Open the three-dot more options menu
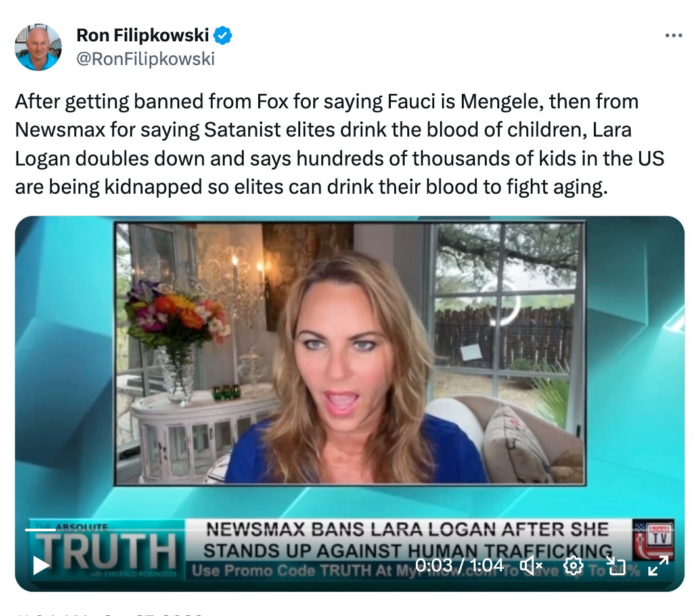The width and height of the screenshot is (695, 616). click(673, 35)
